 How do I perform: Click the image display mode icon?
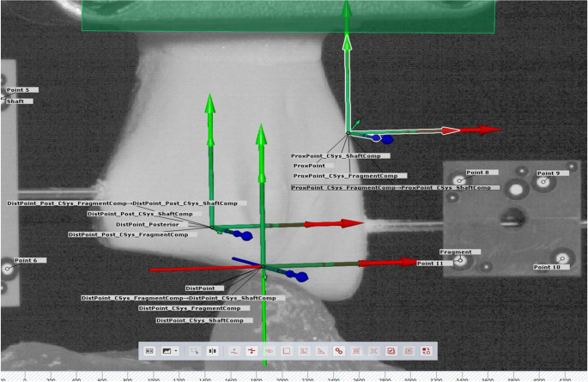point(167,351)
